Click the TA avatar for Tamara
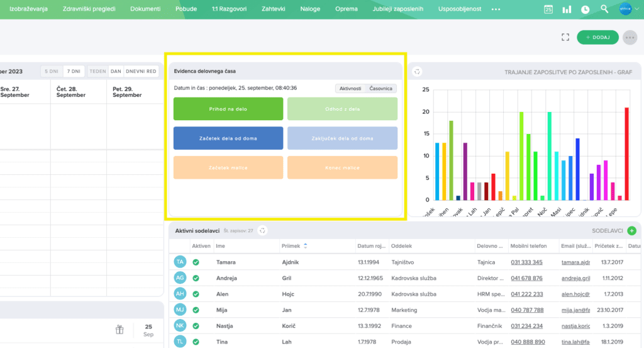The image size is (644, 348). [180, 262]
